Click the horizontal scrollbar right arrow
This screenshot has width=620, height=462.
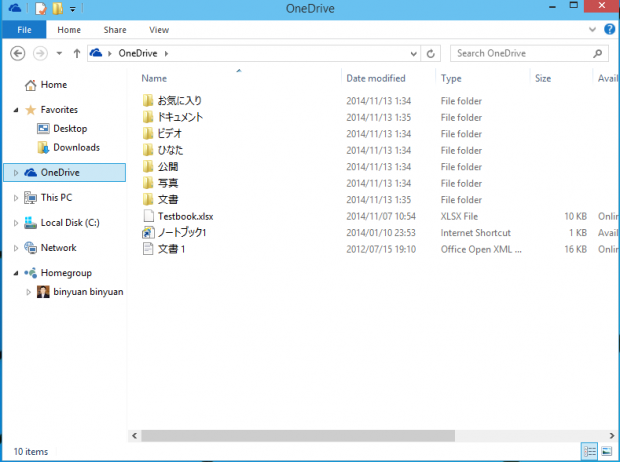click(x=612, y=436)
